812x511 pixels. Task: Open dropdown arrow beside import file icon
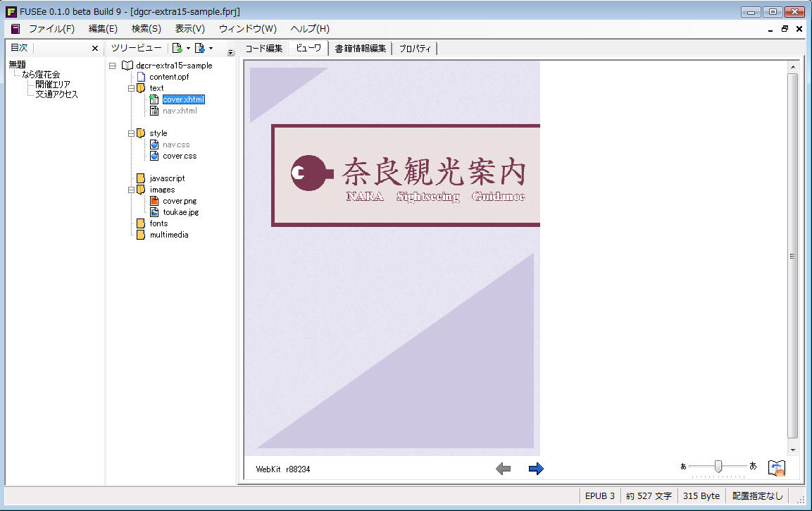point(211,48)
